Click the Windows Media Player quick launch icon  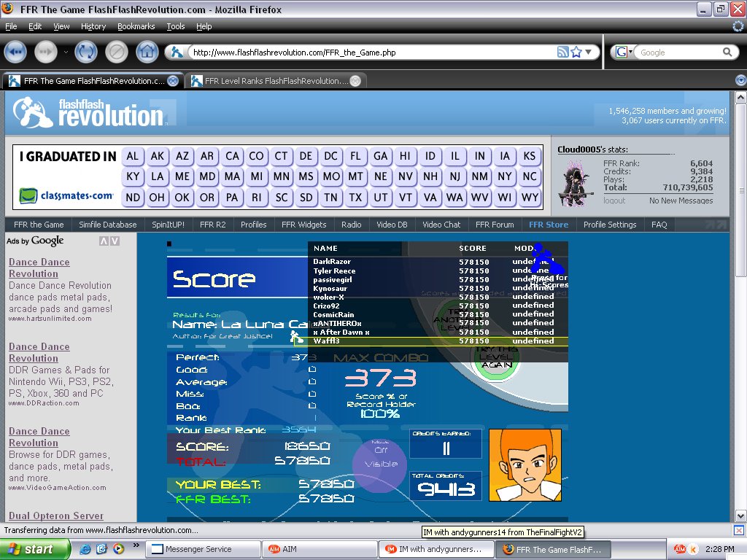(119, 549)
